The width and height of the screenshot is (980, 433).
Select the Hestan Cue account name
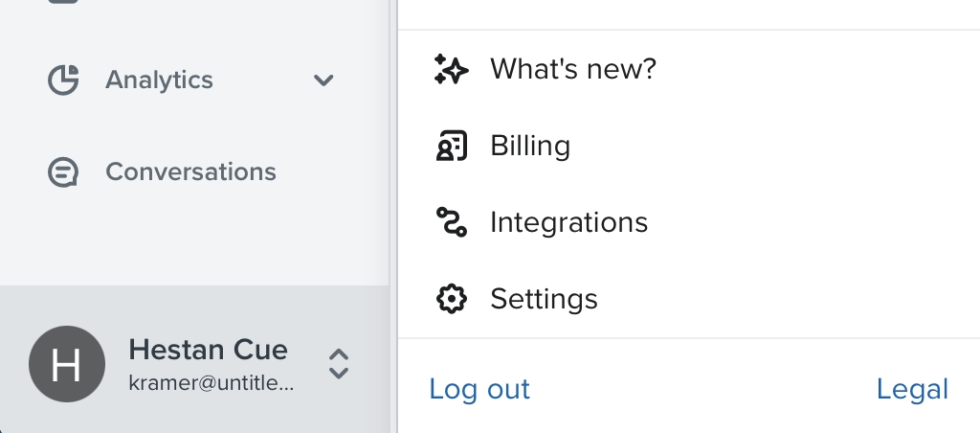coord(208,350)
